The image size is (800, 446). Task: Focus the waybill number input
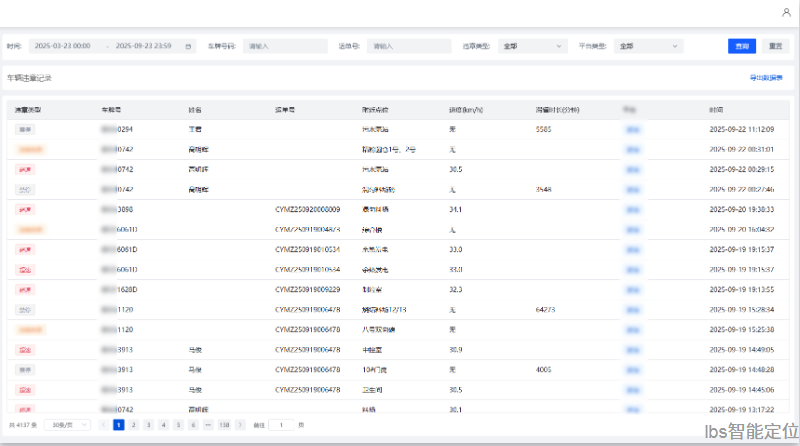pos(409,46)
